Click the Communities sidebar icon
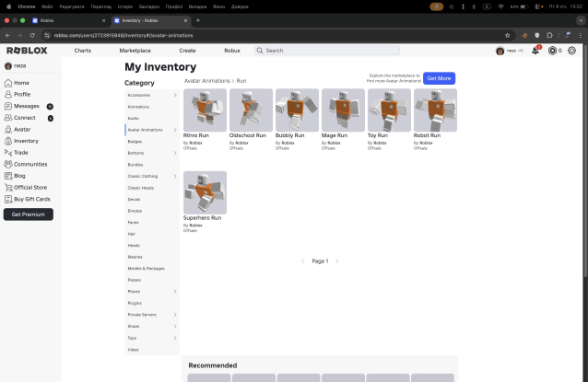 coord(8,164)
